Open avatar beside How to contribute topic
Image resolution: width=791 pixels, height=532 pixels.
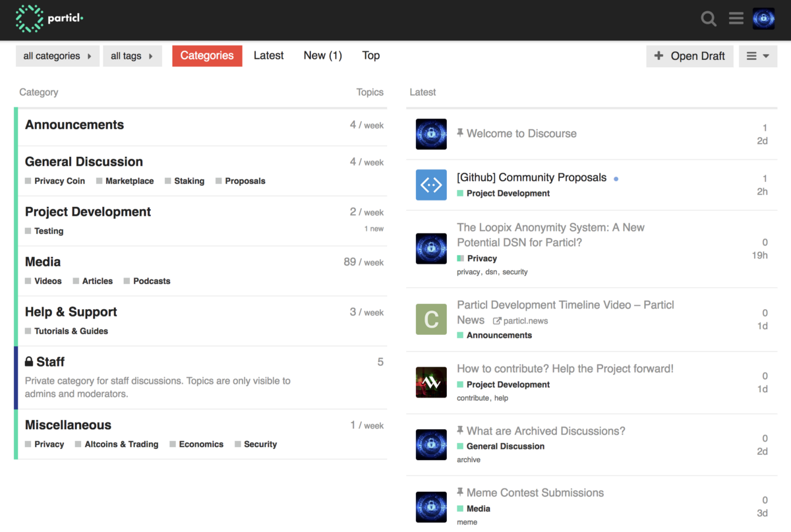click(x=431, y=382)
